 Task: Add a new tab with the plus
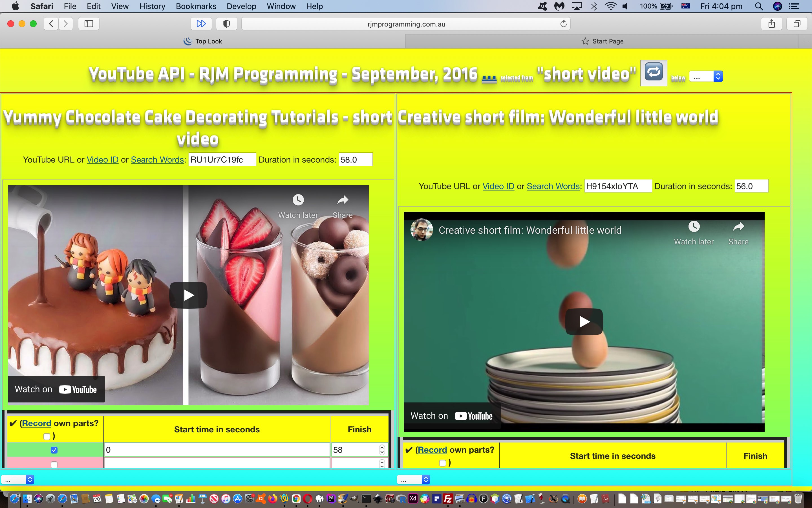pyautogui.click(x=805, y=41)
